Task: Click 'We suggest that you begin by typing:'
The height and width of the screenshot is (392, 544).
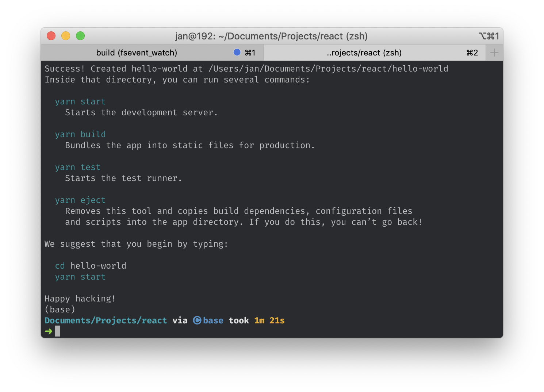Action: click(x=136, y=244)
